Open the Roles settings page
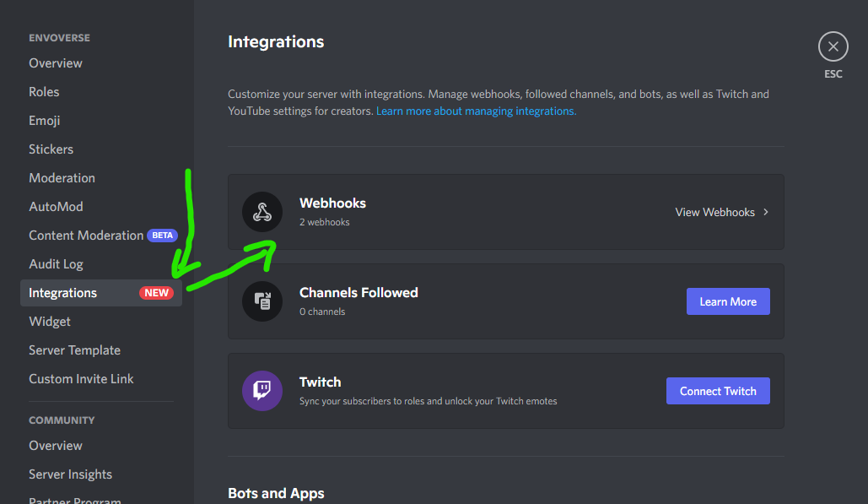This screenshot has width=868, height=504. (x=44, y=91)
